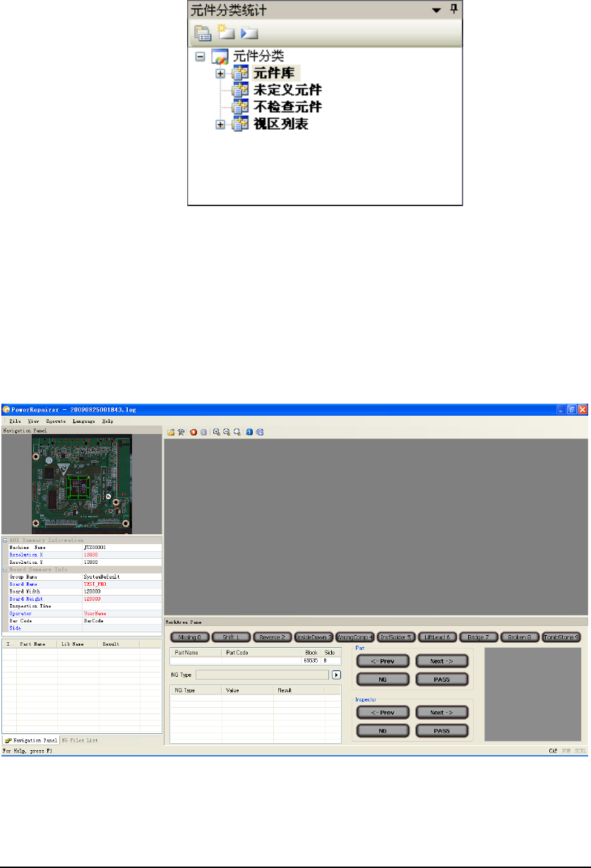Click the arrow button beside NG Type
Screen dimensions: 591x868
point(337,675)
